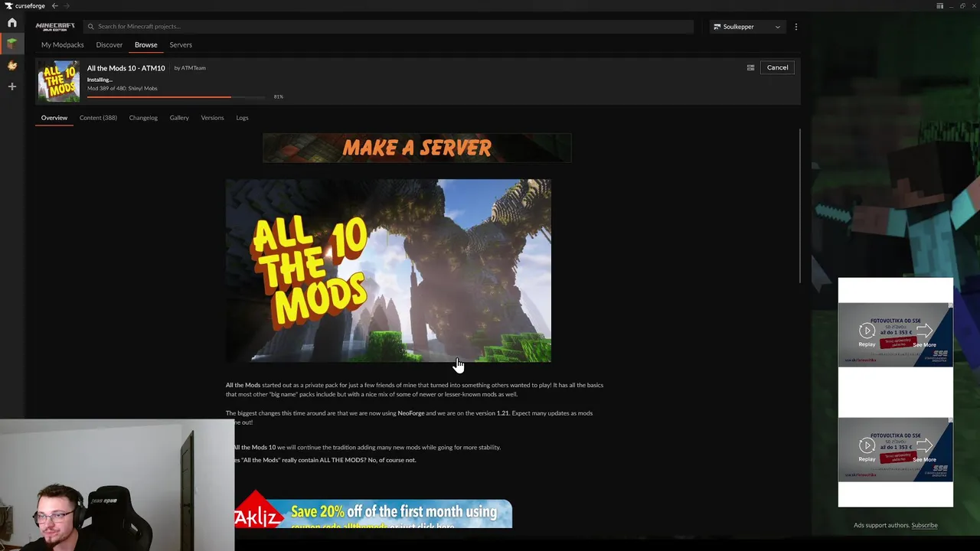Select the Minecraft grass block game icon
The height and width of the screenshot is (551, 980).
click(11, 44)
